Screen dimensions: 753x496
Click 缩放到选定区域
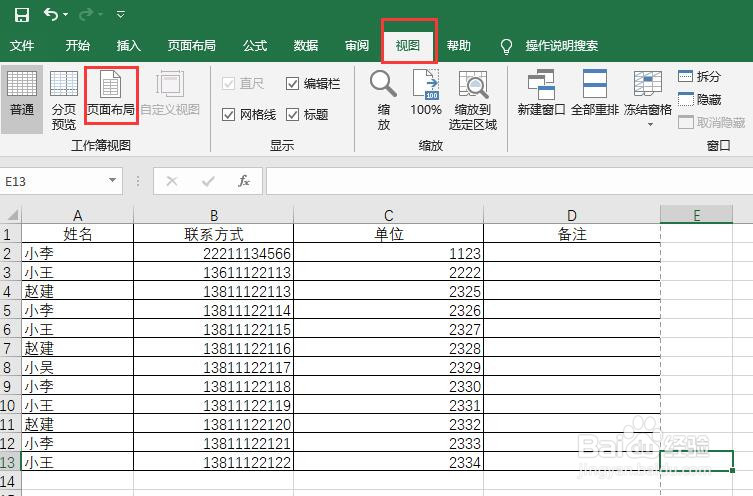point(473,100)
